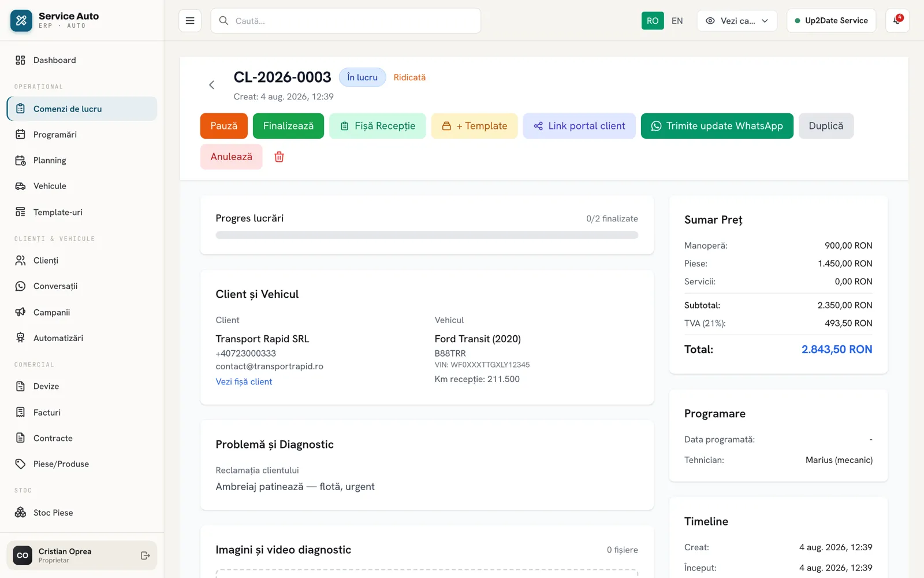The width and height of the screenshot is (924, 578).
Task: Expand the Vezi ca... dropdown
Action: [x=737, y=21]
